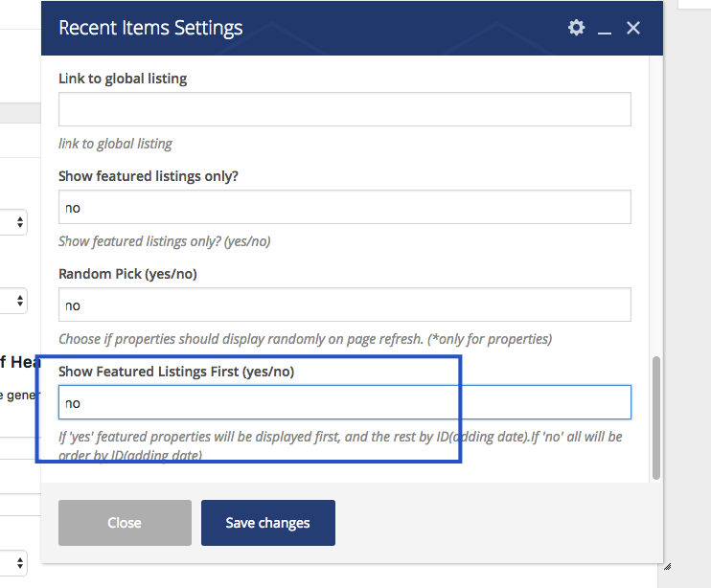
Task: Click the 'Link to global listing' label
Action: (x=123, y=79)
